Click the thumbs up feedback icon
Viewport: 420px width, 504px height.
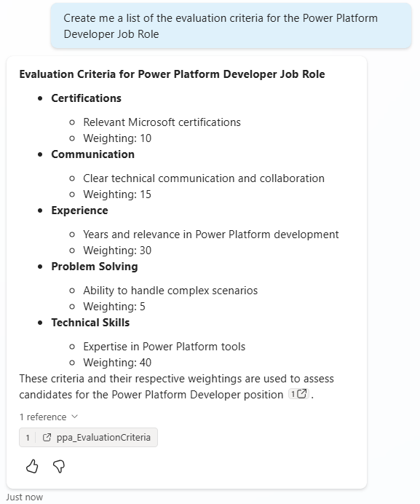(x=32, y=466)
